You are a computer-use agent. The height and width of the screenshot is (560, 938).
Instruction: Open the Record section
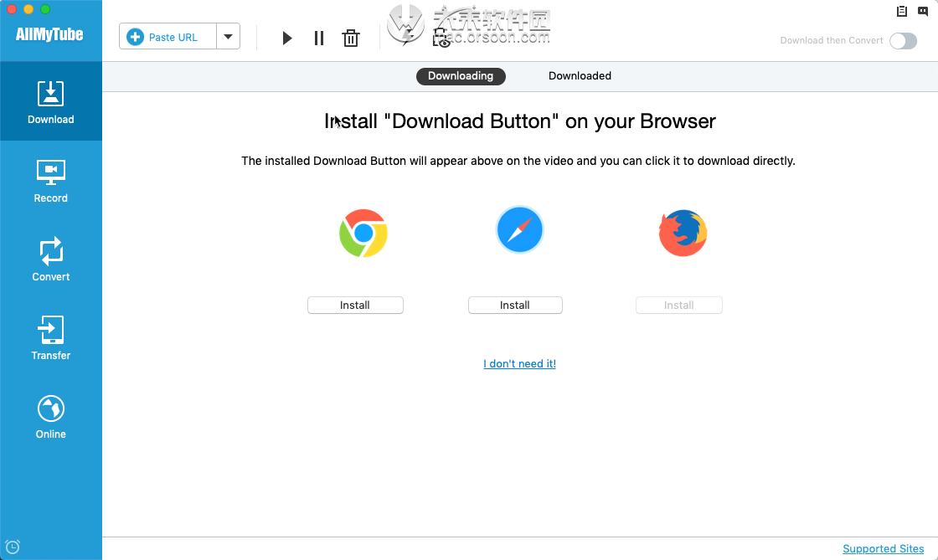pos(51,181)
